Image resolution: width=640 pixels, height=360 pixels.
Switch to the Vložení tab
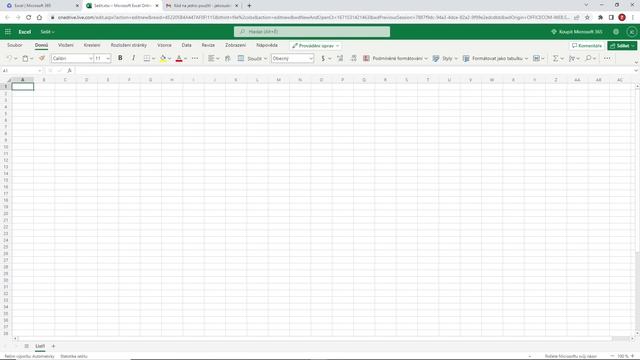[x=66, y=45]
